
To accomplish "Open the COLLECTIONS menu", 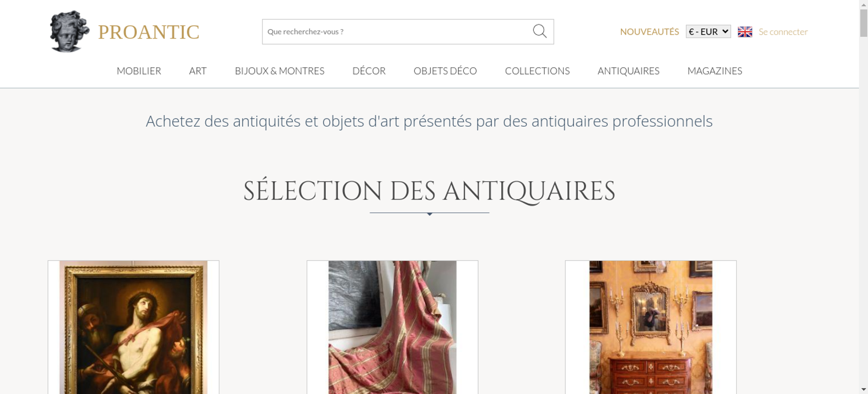I will [537, 71].
